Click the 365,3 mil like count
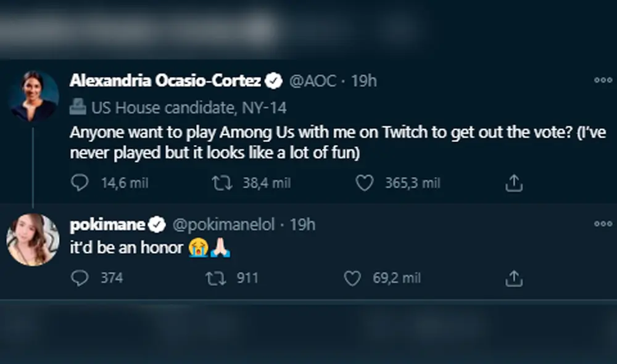 click(414, 183)
